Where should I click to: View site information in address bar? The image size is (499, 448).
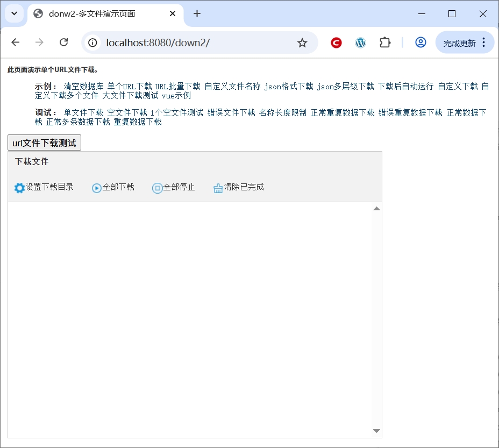click(x=93, y=42)
